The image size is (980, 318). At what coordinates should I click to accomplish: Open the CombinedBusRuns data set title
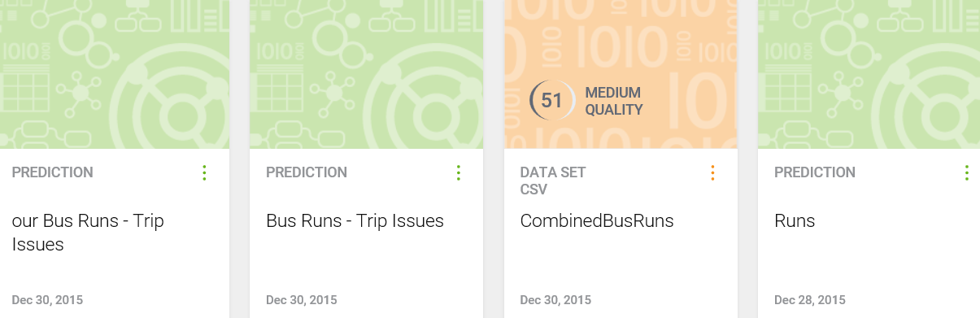[597, 220]
